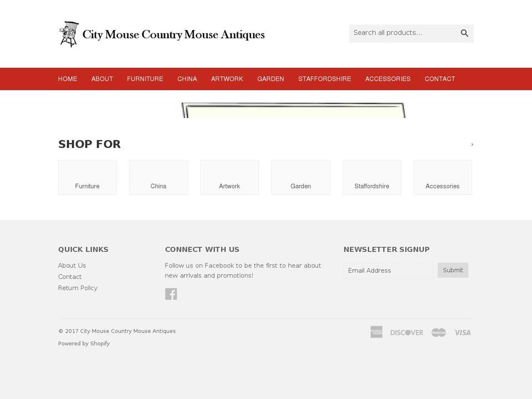This screenshot has width=532, height=399.
Task: Select the Furniture category tile
Action: pos(87,177)
